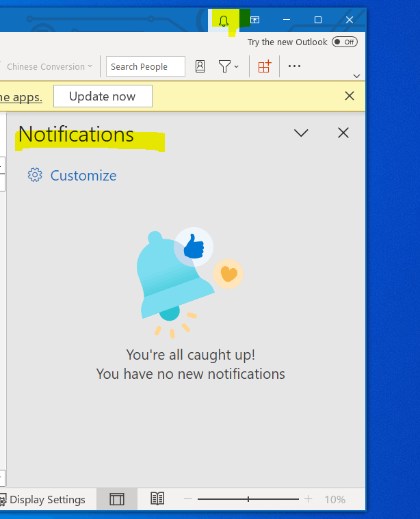Switch to Normal view icon
Screen dimensions: 420x519
pos(117,499)
